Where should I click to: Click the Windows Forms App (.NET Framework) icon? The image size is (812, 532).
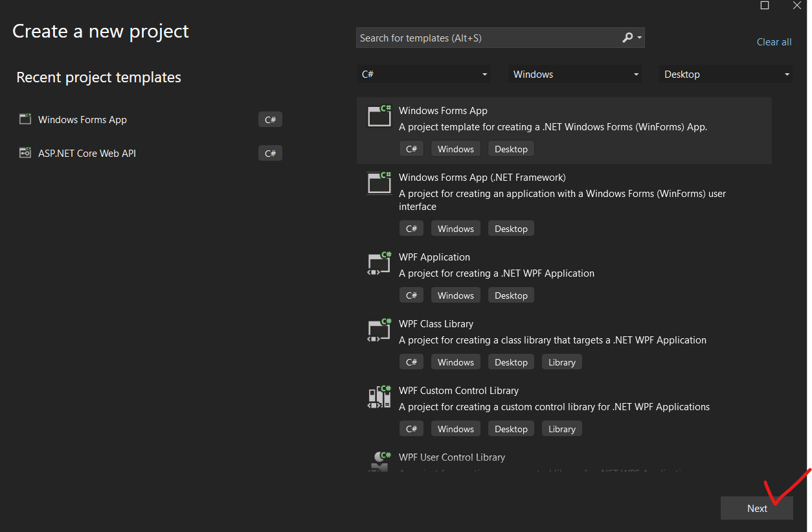click(x=379, y=182)
